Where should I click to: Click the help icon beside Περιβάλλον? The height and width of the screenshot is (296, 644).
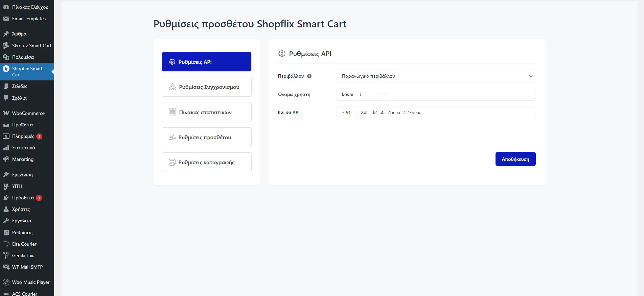click(x=309, y=76)
